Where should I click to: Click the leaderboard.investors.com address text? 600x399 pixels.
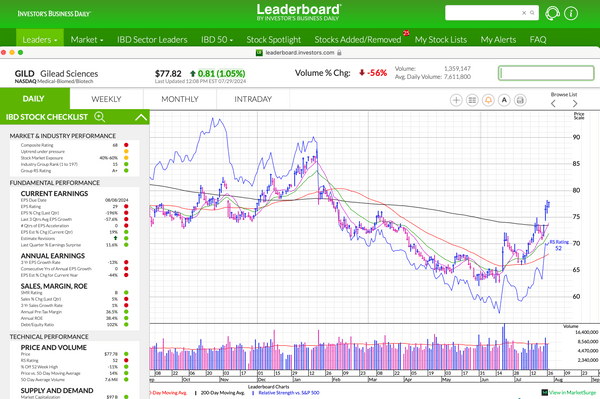click(300, 53)
